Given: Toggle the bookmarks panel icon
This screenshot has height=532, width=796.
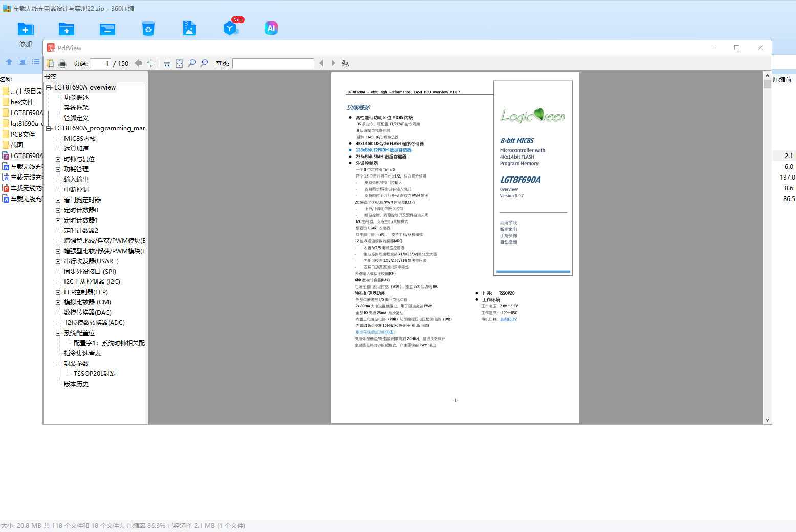Looking at the screenshot, I should point(50,63).
